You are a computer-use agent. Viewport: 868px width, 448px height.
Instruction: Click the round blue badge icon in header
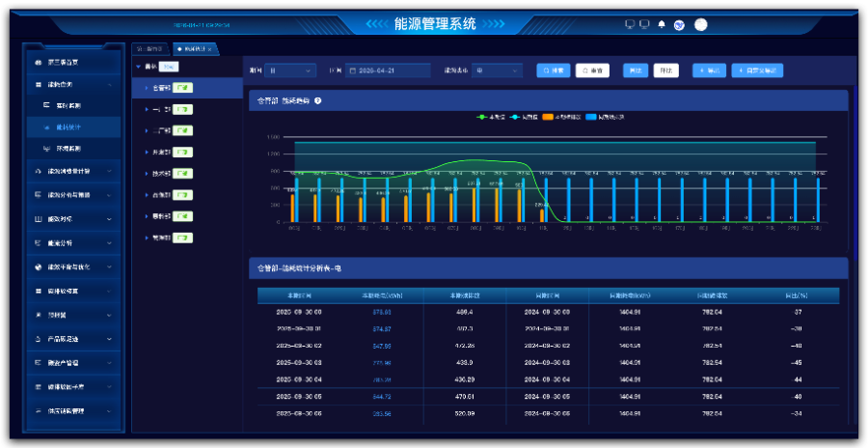pos(679,25)
